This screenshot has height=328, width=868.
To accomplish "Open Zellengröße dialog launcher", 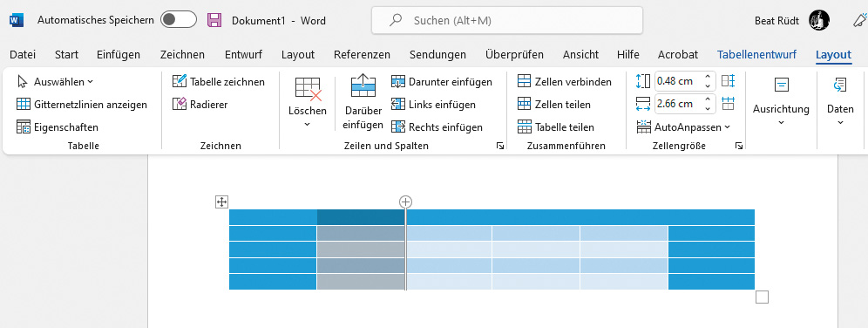I will (738, 146).
